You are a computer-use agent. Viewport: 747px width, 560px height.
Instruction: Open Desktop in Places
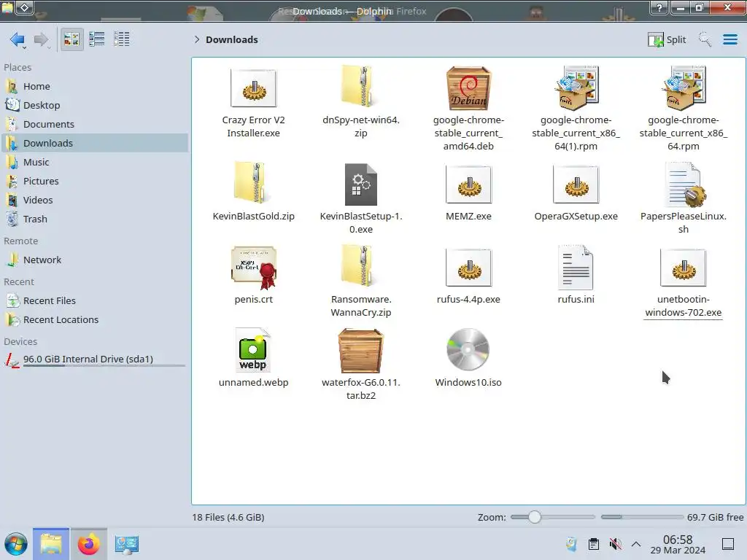click(94, 105)
